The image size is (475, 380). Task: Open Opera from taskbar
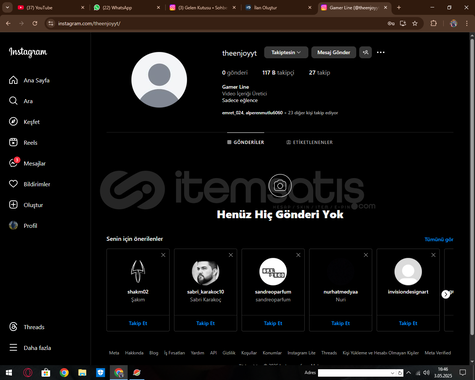coord(27,372)
